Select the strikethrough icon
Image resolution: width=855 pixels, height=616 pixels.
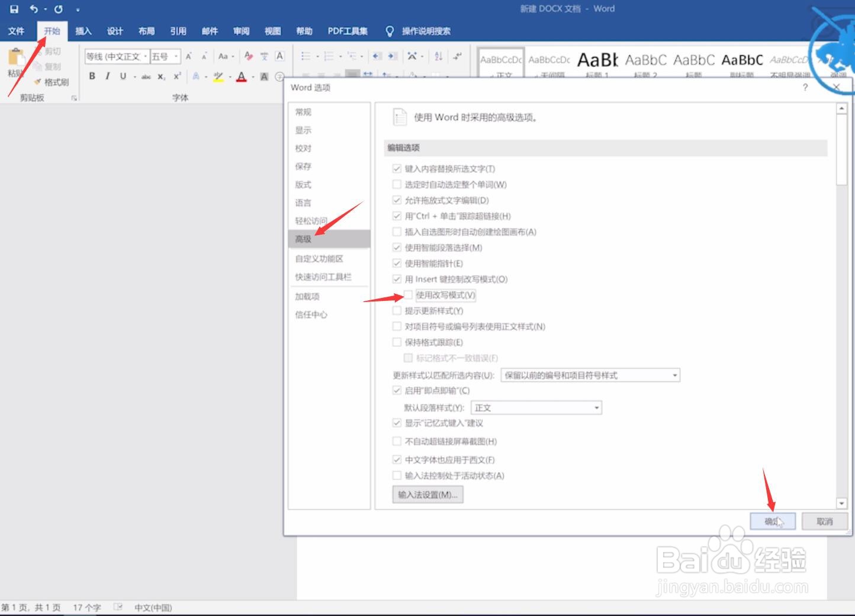(146, 76)
